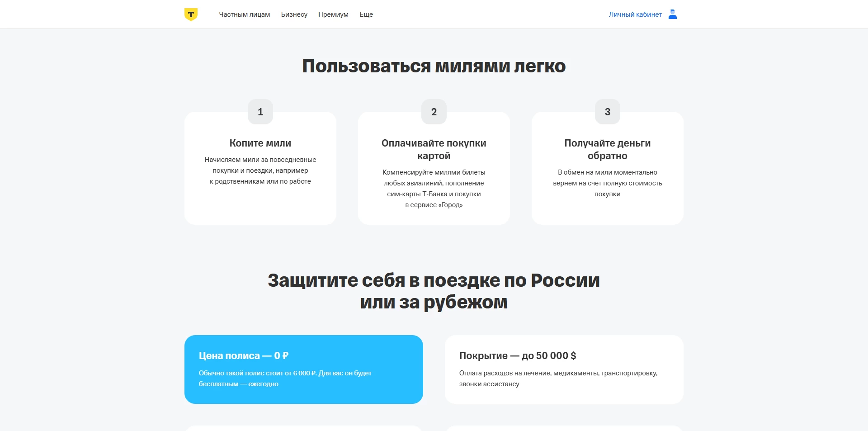Image resolution: width=868 pixels, height=431 pixels.
Task: Click the partially visible bottom-right card
Action: click(x=564, y=427)
